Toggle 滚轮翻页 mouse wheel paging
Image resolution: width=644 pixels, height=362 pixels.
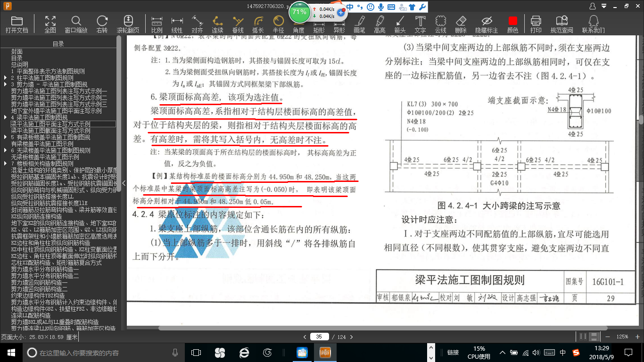pos(128,24)
